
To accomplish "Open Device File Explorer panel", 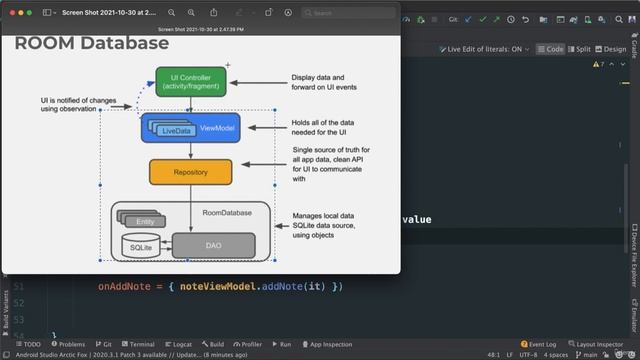I will [634, 255].
